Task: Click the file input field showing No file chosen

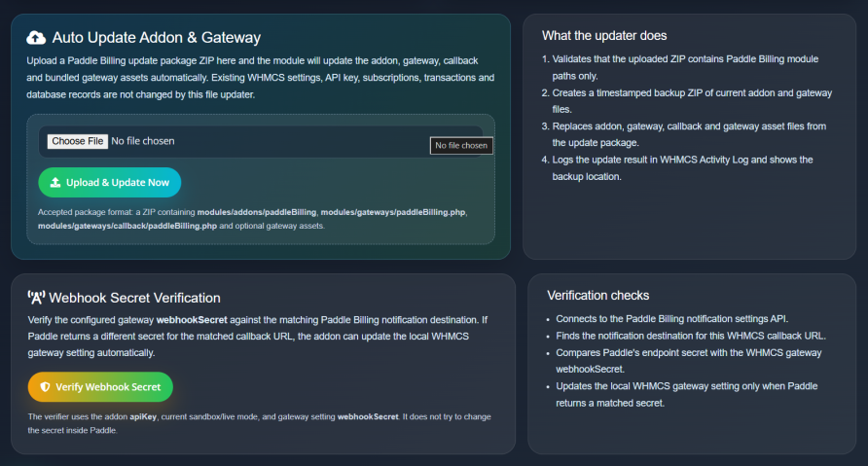Action: 260,142
